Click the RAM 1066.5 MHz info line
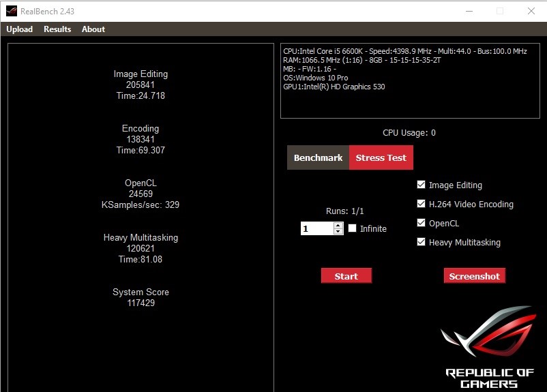Image resolution: width=547 pixels, height=392 pixels. tap(362, 60)
